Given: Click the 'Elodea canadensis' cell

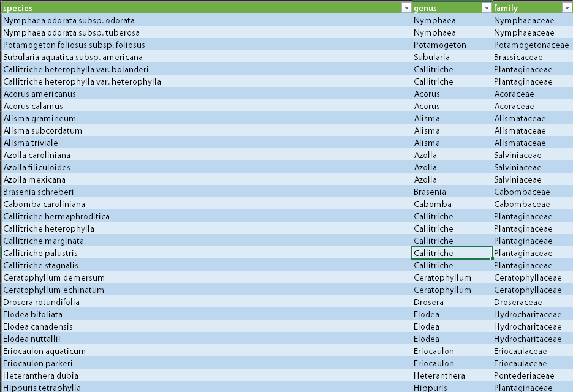Looking at the screenshot, I should pyautogui.click(x=207, y=326).
